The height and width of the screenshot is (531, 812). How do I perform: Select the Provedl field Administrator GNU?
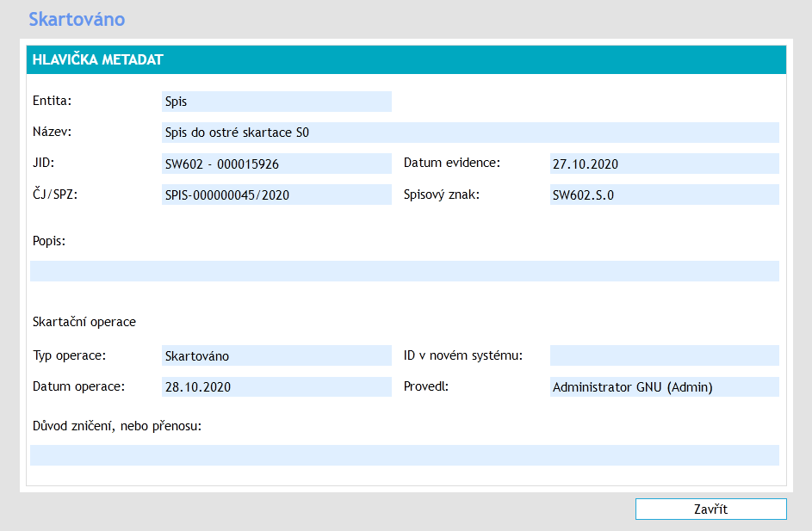[x=664, y=386]
